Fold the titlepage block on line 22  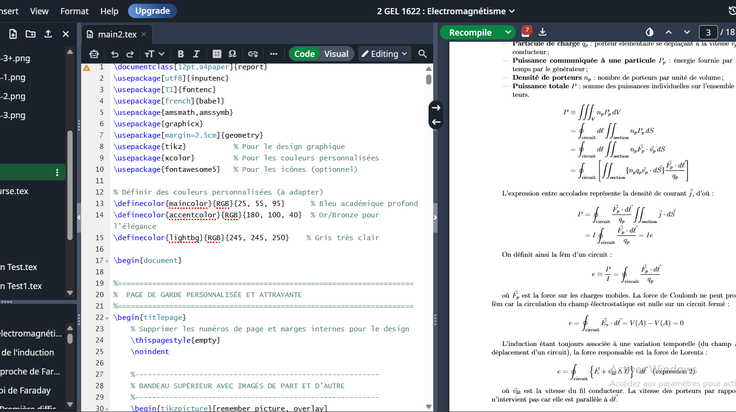tap(107, 318)
